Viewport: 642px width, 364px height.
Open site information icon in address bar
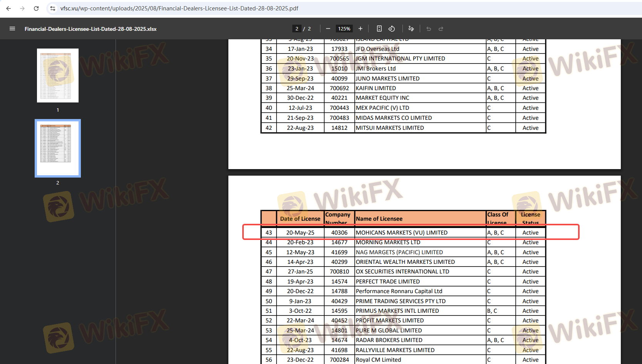[53, 8]
